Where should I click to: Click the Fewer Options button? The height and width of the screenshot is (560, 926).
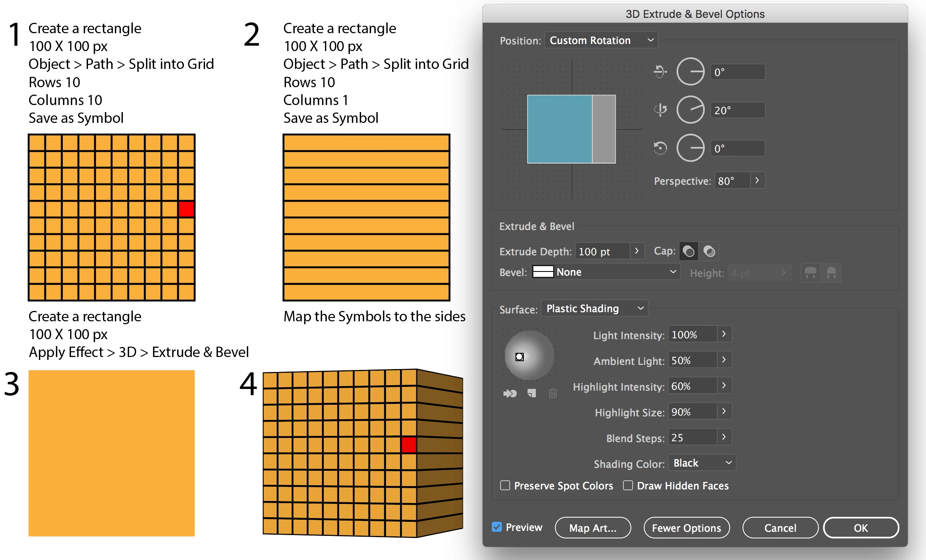(x=686, y=528)
